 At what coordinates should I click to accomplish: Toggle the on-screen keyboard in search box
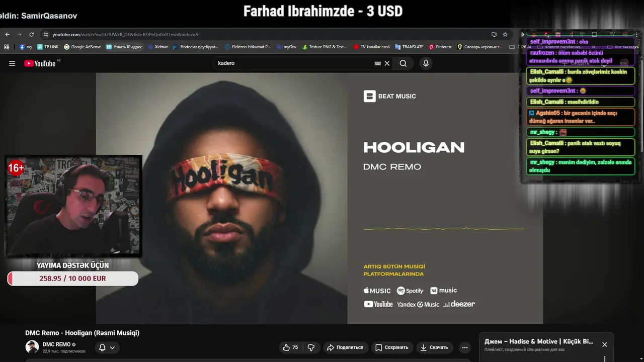click(378, 63)
